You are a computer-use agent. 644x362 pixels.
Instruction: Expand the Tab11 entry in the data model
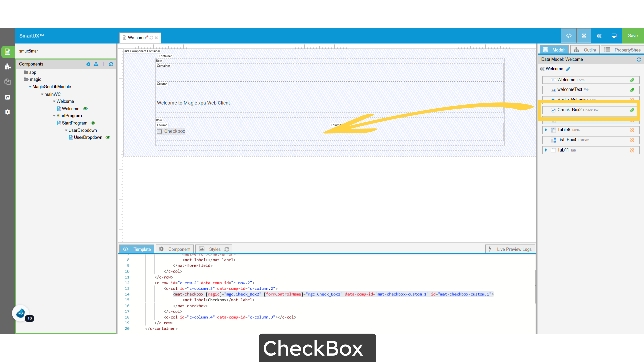[547, 150]
